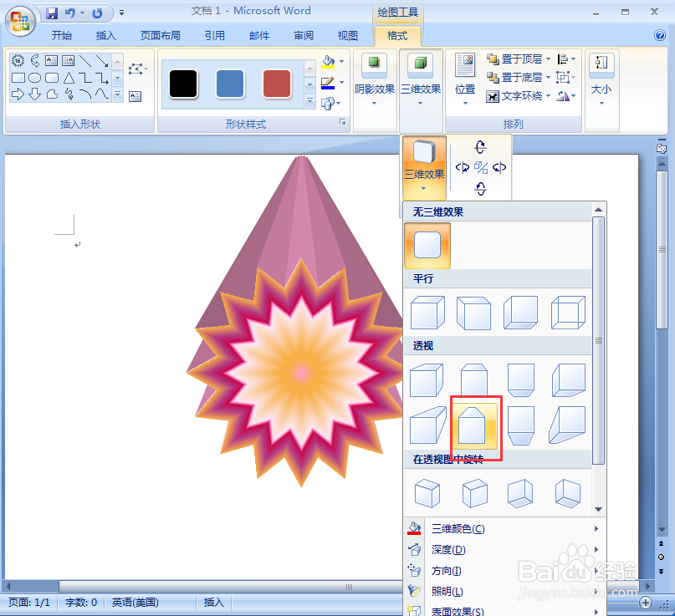Open 三维颜色(C) submenu
This screenshot has width=675, height=616.
504,529
